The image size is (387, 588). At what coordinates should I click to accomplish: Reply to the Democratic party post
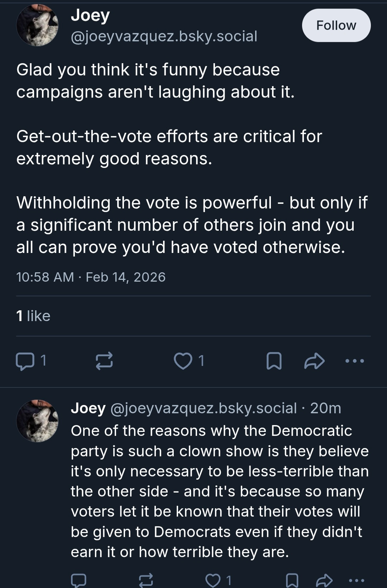78,580
